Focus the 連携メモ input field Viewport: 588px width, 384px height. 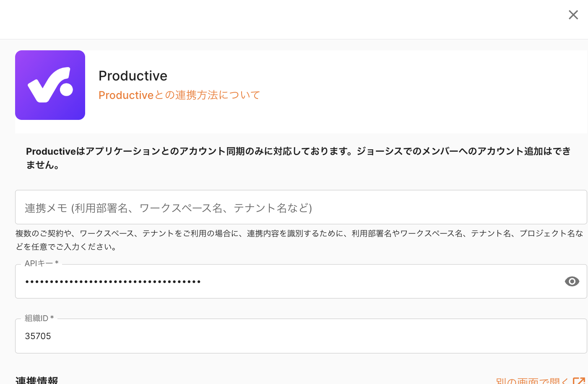[x=301, y=208]
